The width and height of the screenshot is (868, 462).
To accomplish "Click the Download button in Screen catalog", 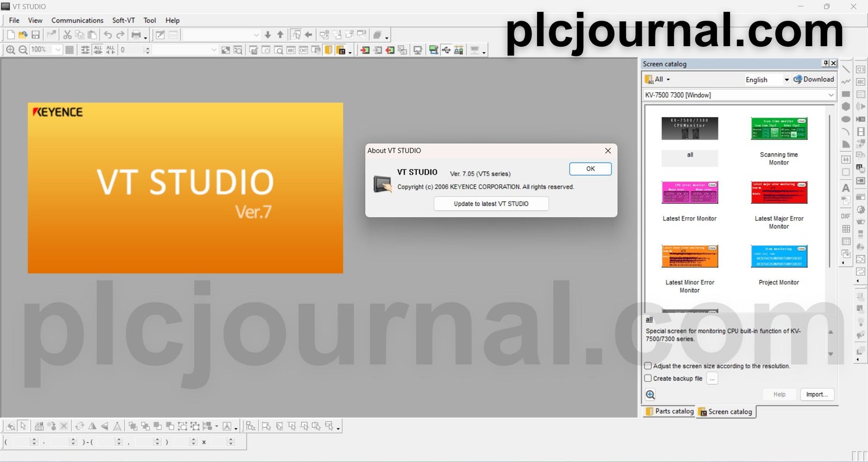I will tap(814, 79).
